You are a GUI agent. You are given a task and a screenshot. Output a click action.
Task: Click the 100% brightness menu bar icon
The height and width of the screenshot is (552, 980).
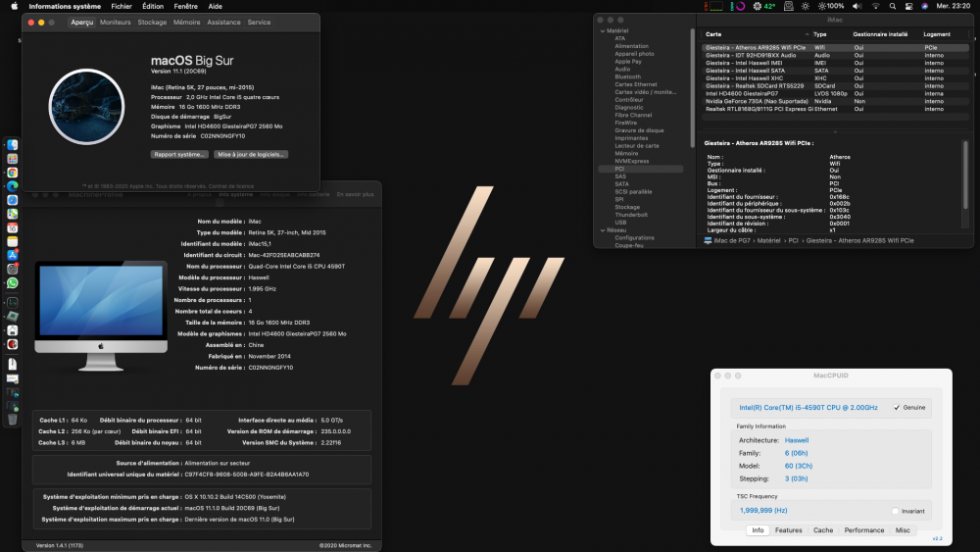(831, 6)
